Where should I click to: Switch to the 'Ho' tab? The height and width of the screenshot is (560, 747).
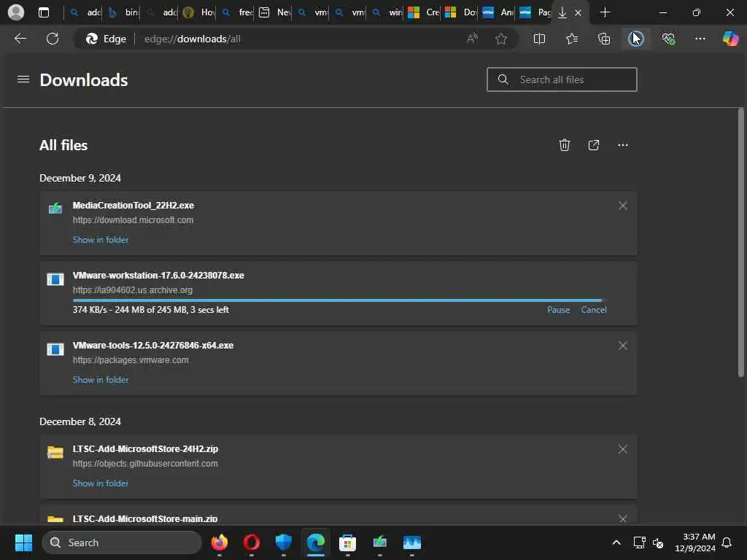tap(200, 12)
